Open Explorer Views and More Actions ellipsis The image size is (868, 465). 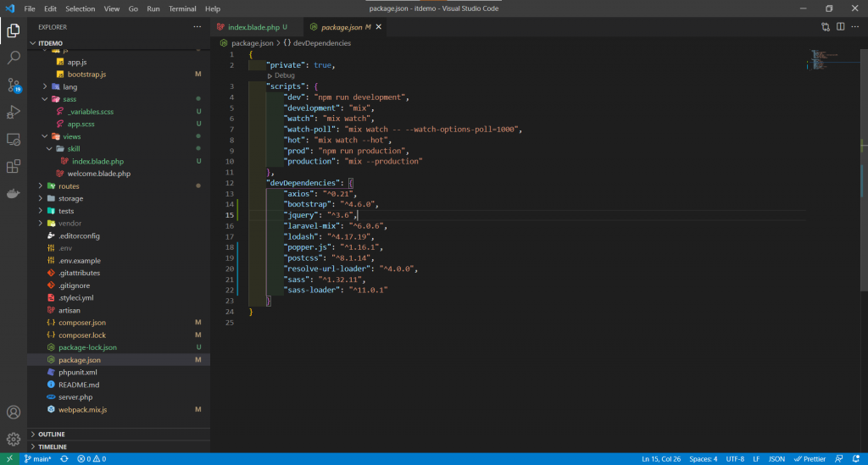pyautogui.click(x=197, y=27)
